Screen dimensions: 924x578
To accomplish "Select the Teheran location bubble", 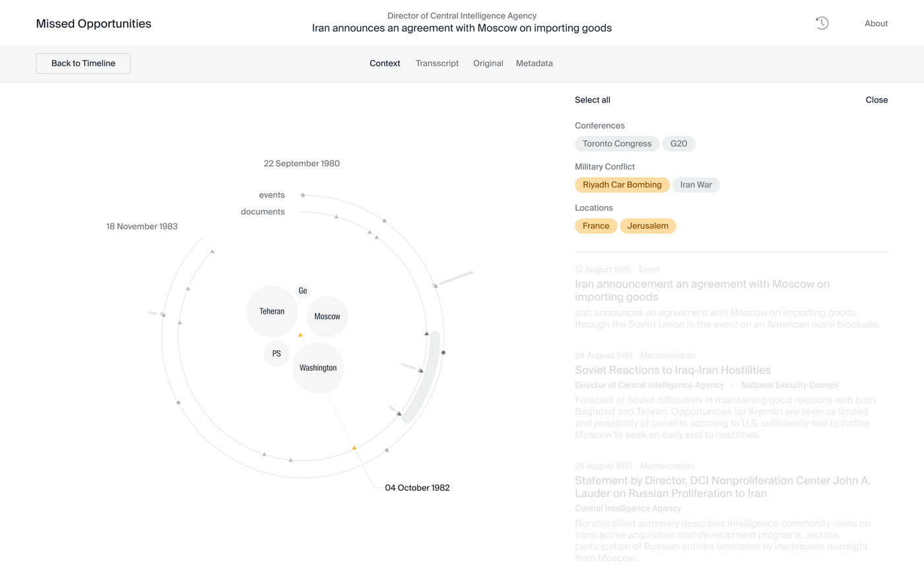I will [272, 311].
